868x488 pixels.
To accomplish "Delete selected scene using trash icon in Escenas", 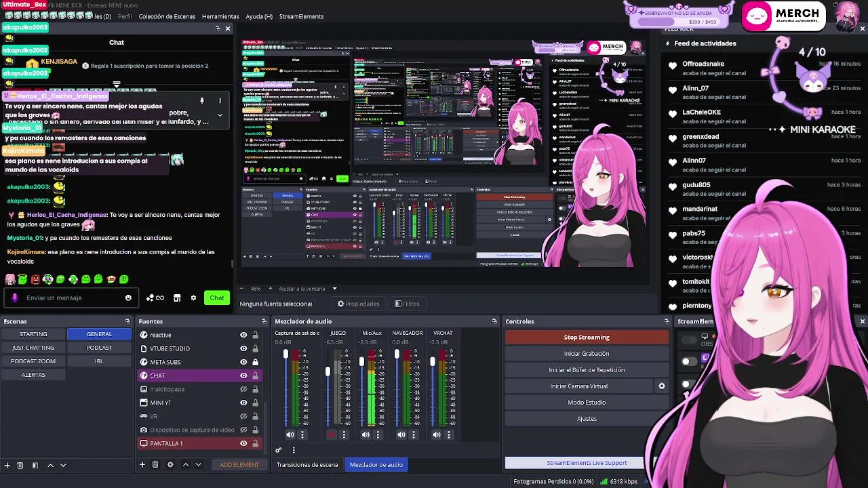I will (x=20, y=465).
